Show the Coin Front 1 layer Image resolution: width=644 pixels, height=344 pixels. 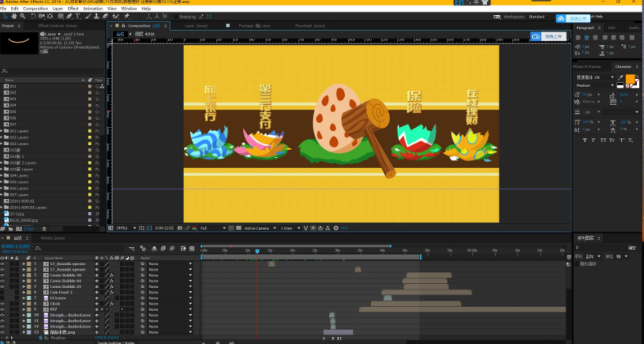pos(2,292)
